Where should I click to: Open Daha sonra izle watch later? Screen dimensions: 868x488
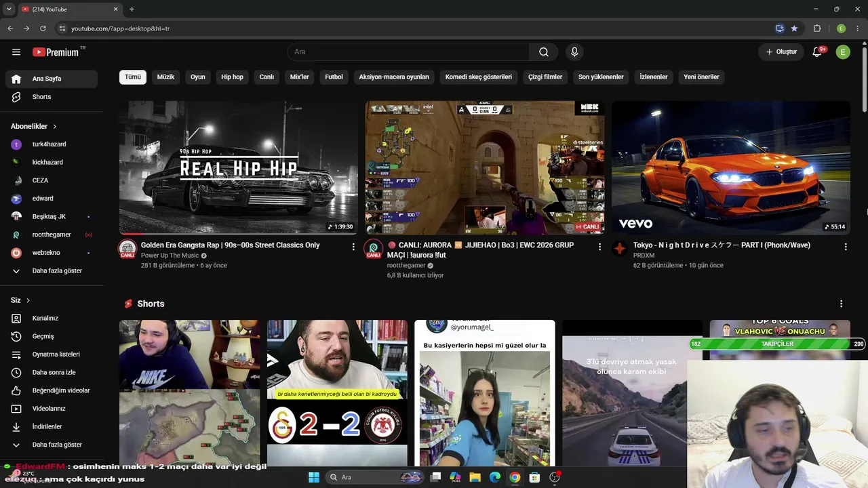point(52,372)
